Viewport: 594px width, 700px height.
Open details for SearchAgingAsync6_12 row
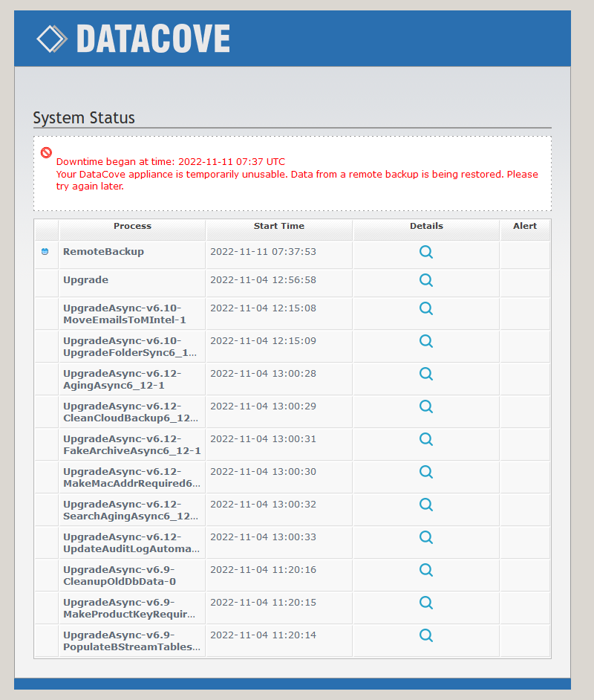tap(425, 505)
